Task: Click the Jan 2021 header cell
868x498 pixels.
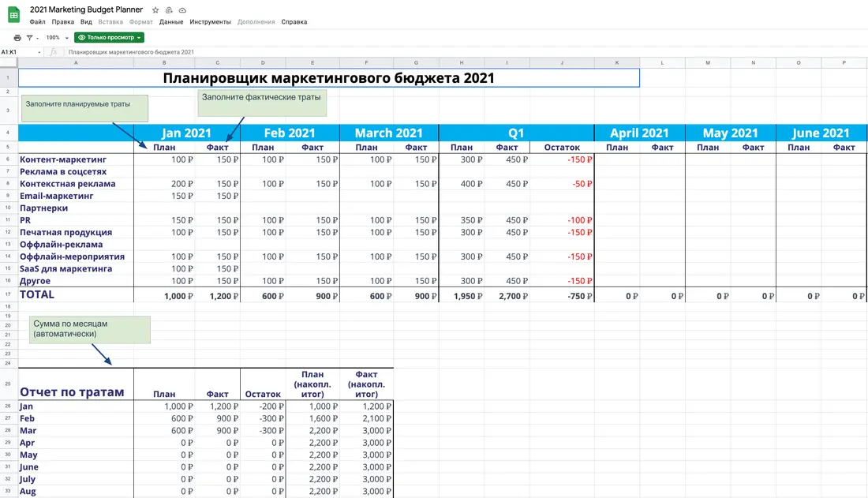Action: [x=186, y=133]
